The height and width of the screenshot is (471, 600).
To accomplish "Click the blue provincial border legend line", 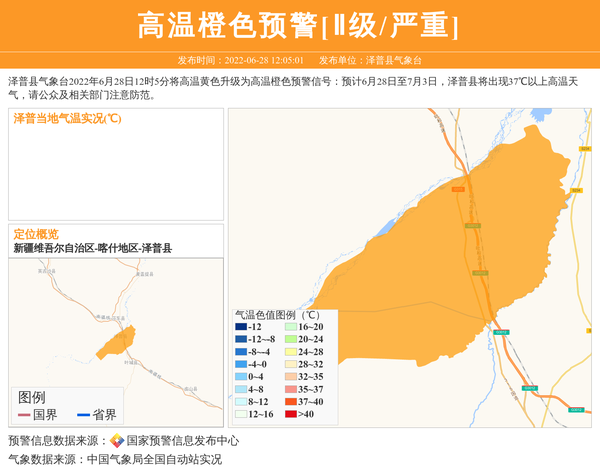I will 82,414.
